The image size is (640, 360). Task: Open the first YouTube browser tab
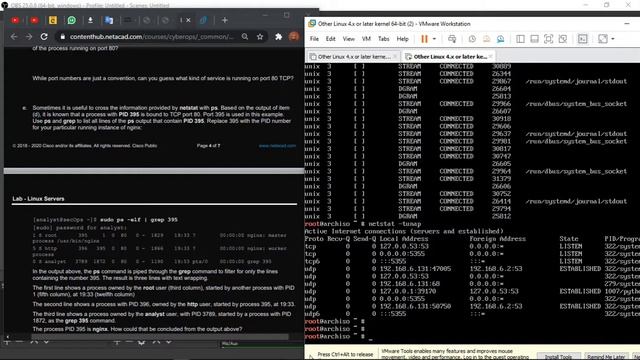tap(15, 20)
